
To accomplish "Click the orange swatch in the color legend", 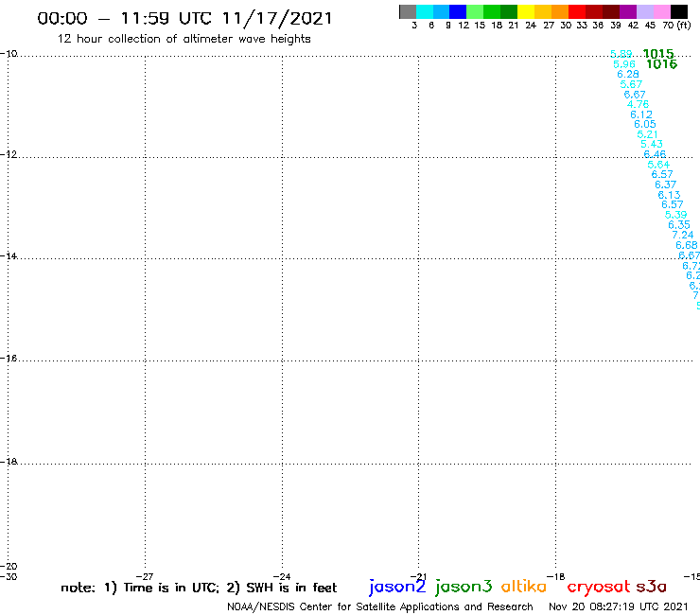I will 560,11.
